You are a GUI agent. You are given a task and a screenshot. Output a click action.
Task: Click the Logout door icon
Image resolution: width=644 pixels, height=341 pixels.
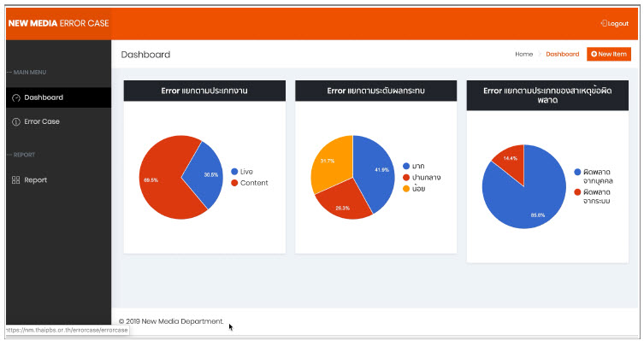[604, 23]
